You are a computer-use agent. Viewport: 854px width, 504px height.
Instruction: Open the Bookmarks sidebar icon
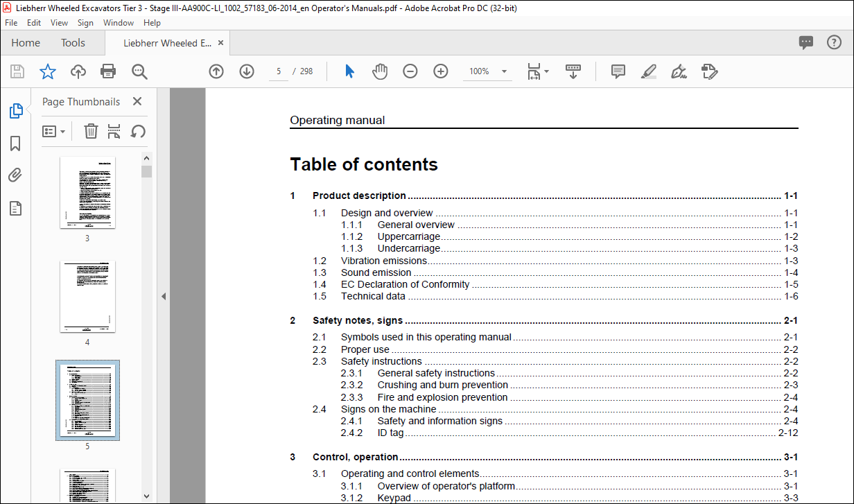[x=15, y=144]
